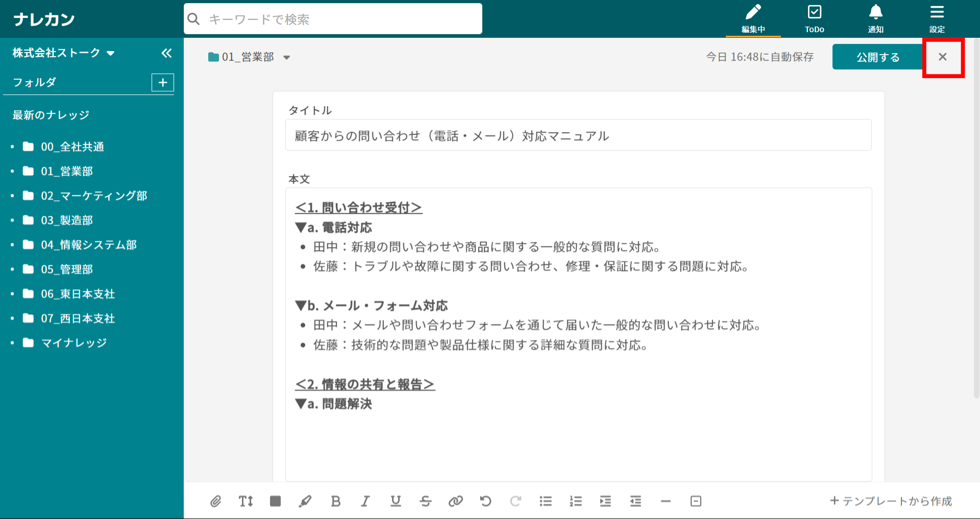The height and width of the screenshot is (519, 980).
Task: Apply strikethrough formatting
Action: tap(426, 501)
